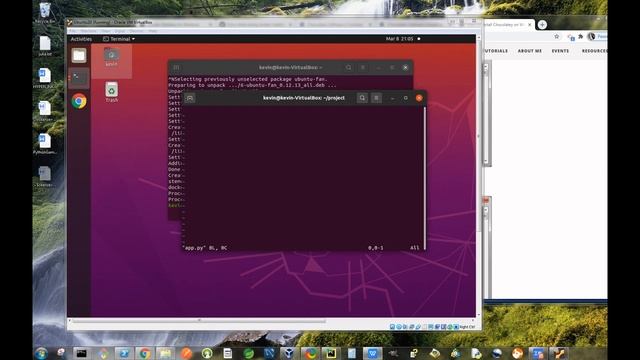Viewport: 640px width, 360px height.
Task: Click new tab icon in background terminal
Action: [176, 67]
